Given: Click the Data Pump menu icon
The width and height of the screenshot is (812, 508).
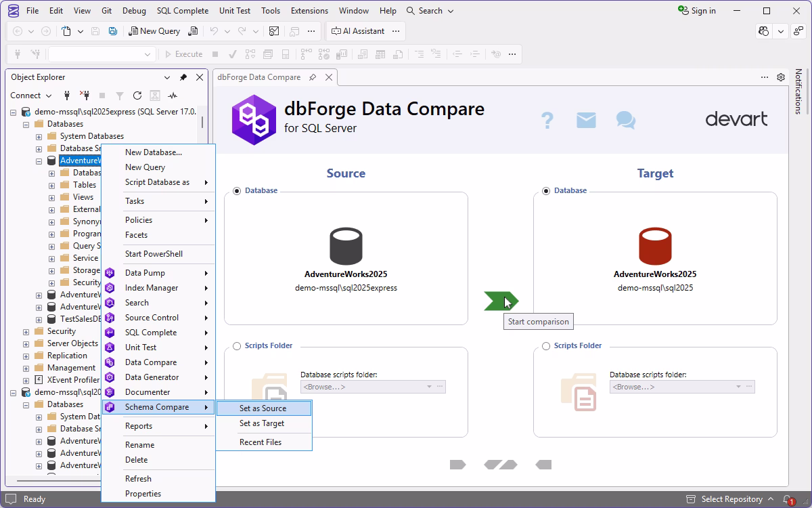Looking at the screenshot, I should [x=110, y=273].
